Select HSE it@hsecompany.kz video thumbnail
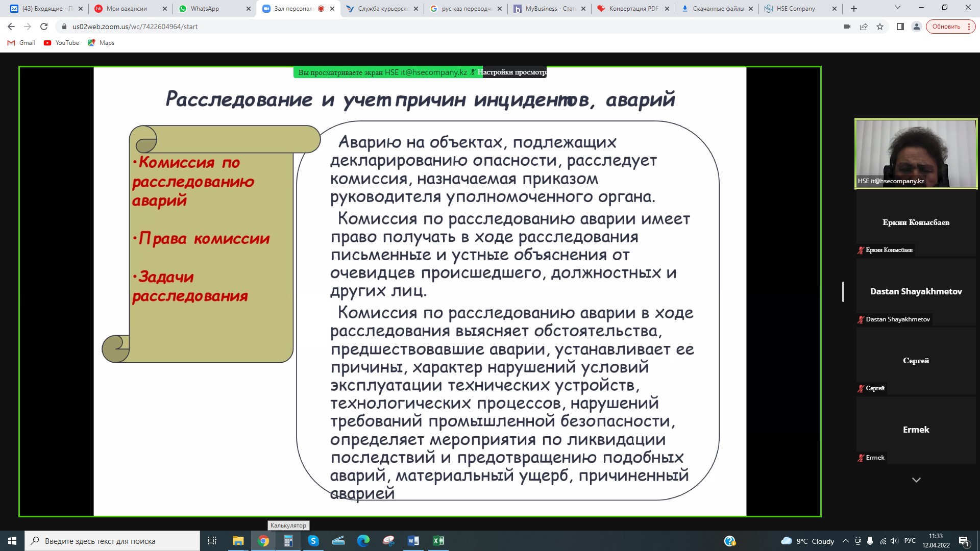 (x=916, y=154)
